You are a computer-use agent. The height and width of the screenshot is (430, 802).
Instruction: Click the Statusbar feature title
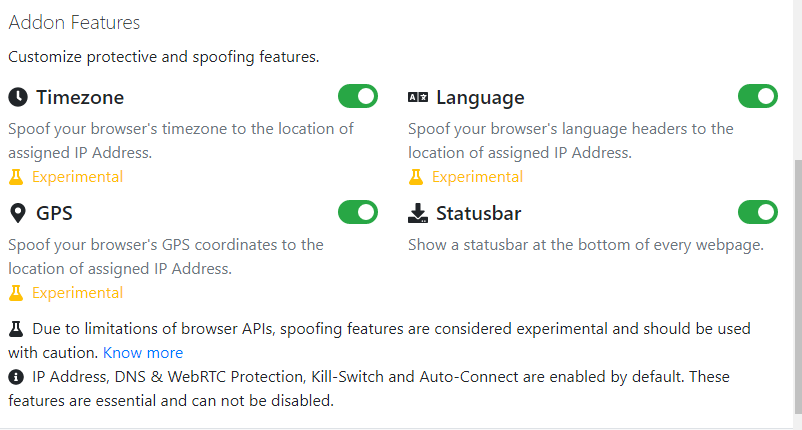pos(478,213)
